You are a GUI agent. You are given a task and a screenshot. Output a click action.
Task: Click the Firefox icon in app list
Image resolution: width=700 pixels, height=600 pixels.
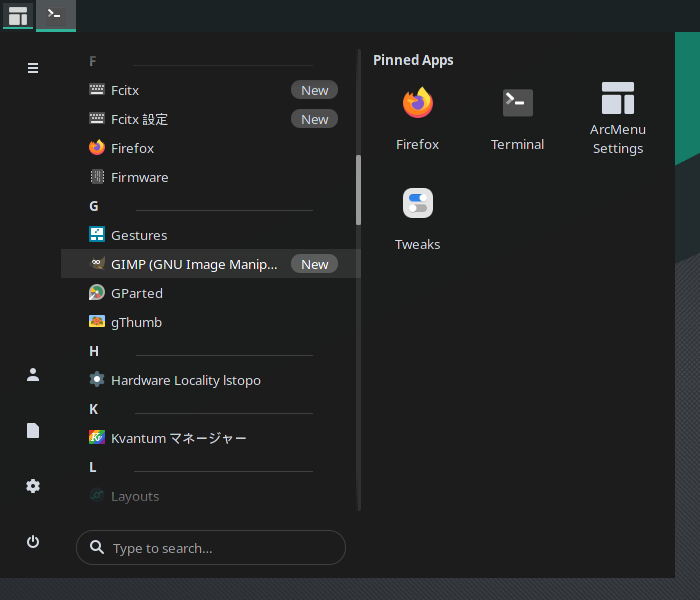pyautogui.click(x=97, y=147)
